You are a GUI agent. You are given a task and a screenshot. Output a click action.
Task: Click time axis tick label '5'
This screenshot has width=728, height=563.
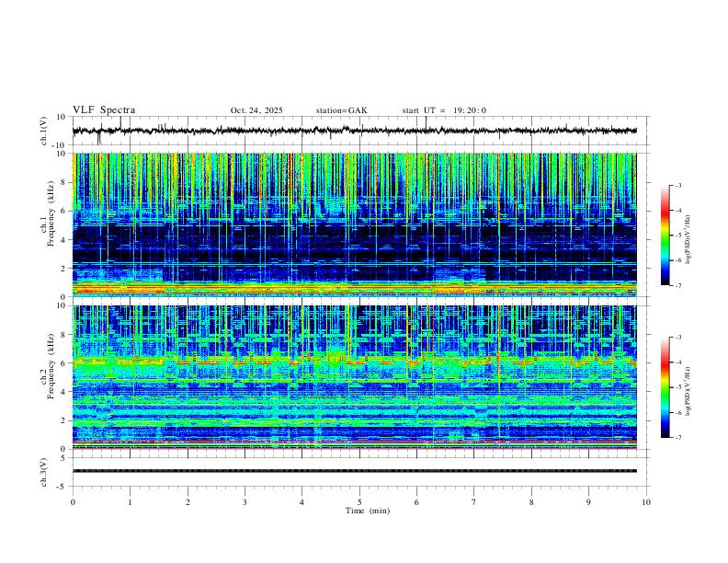click(359, 502)
